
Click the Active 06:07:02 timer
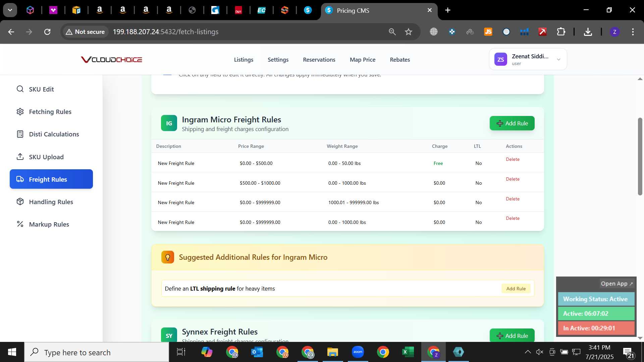pyautogui.click(x=596, y=314)
